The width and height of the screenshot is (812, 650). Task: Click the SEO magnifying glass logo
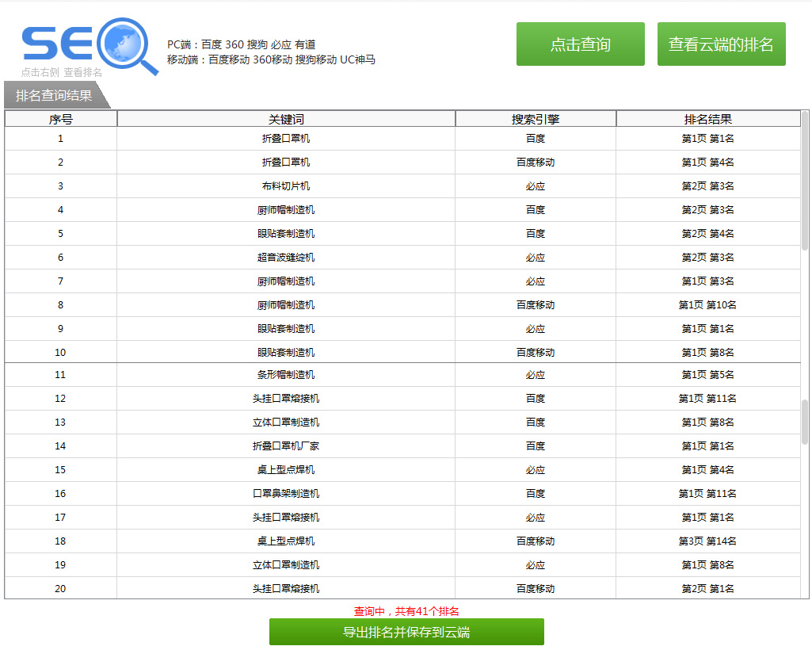point(90,45)
